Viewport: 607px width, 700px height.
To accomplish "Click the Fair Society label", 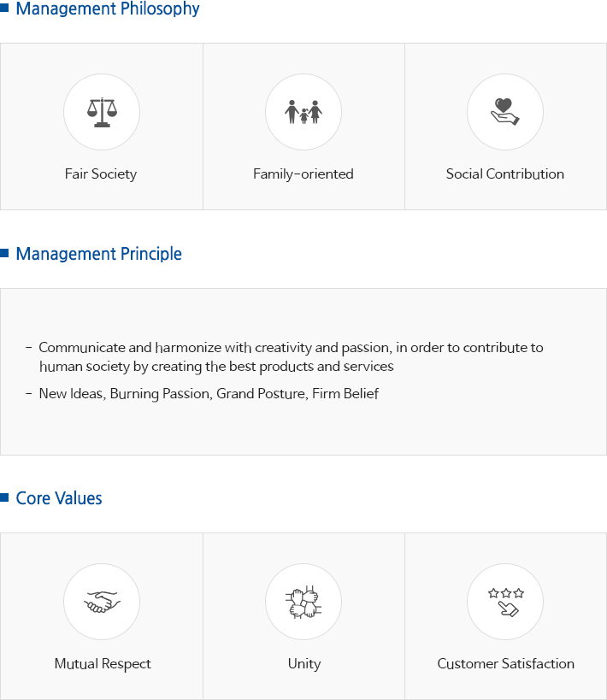I will coord(101,174).
